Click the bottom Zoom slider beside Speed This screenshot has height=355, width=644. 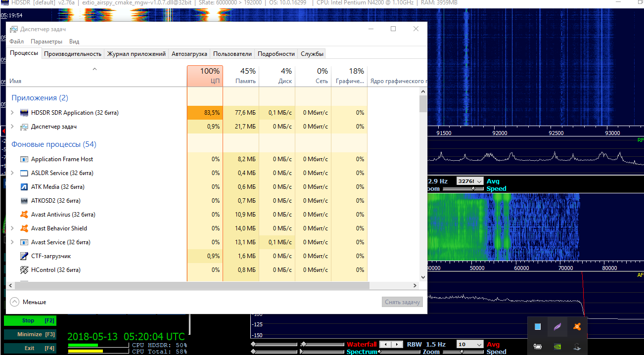(463, 352)
